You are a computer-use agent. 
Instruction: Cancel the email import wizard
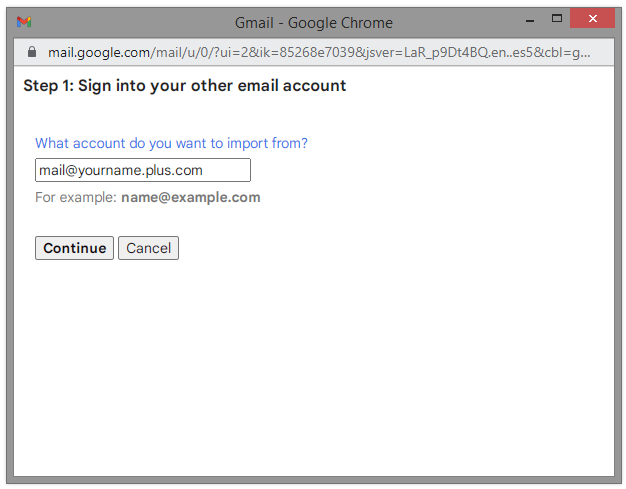pos(149,248)
